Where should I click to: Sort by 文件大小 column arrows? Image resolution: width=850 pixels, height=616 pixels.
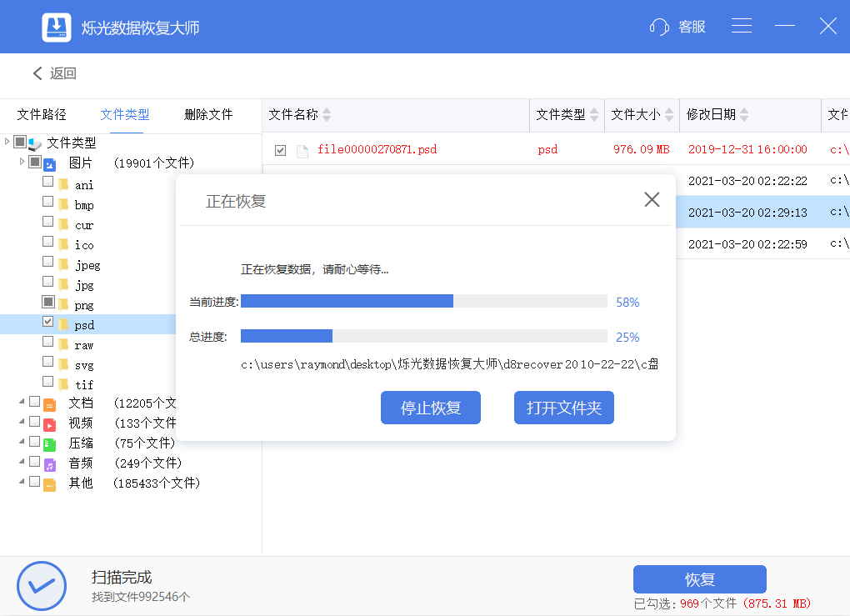(x=669, y=114)
